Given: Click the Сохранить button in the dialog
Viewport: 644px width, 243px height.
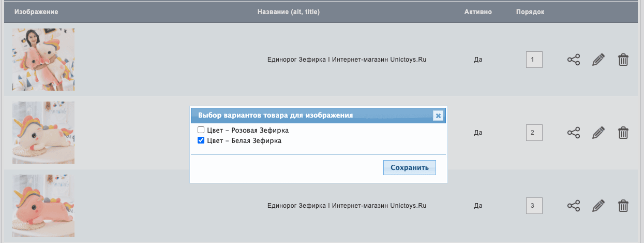Looking at the screenshot, I should coord(410,168).
